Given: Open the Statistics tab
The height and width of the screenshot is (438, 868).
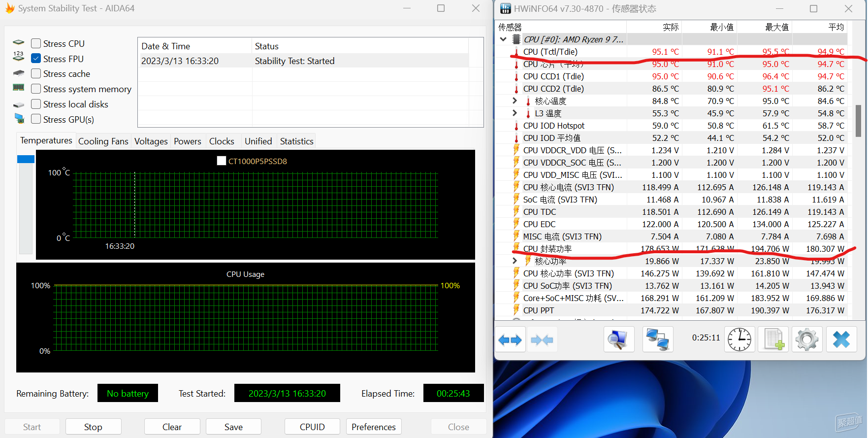Looking at the screenshot, I should coord(296,141).
